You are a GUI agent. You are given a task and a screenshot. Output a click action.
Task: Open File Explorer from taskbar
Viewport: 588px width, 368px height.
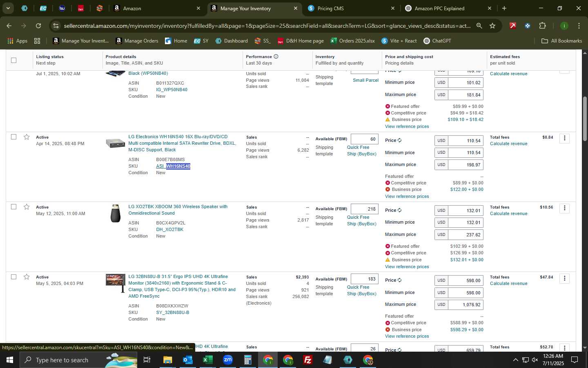tap(167, 360)
